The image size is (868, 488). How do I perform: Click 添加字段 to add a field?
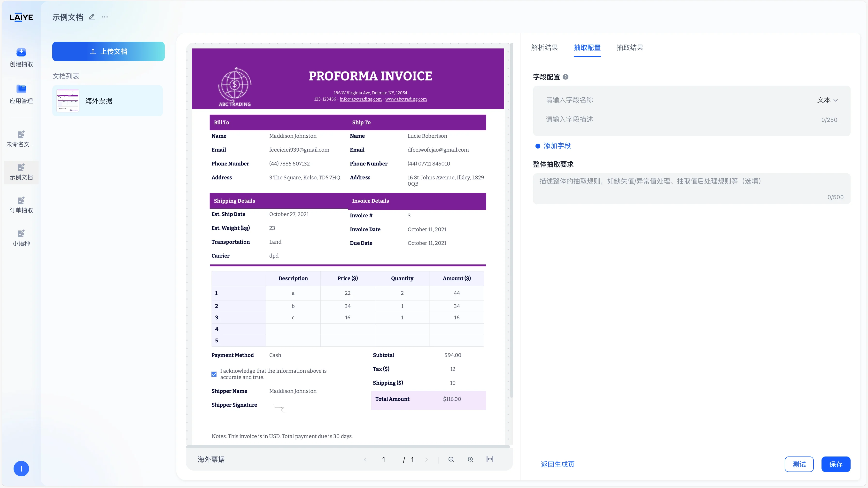553,146
